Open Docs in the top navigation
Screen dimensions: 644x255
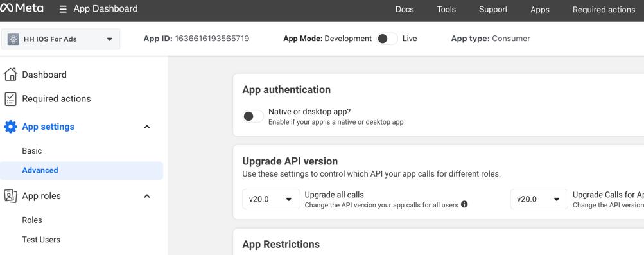[x=405, y=10]
